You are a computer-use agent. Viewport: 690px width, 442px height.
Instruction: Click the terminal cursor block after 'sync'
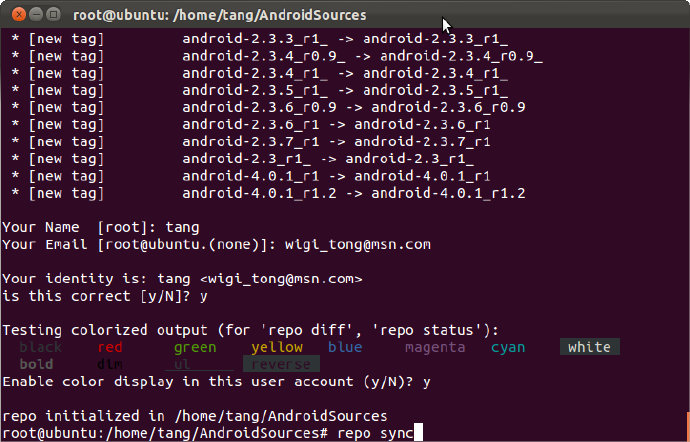point(418,432)
